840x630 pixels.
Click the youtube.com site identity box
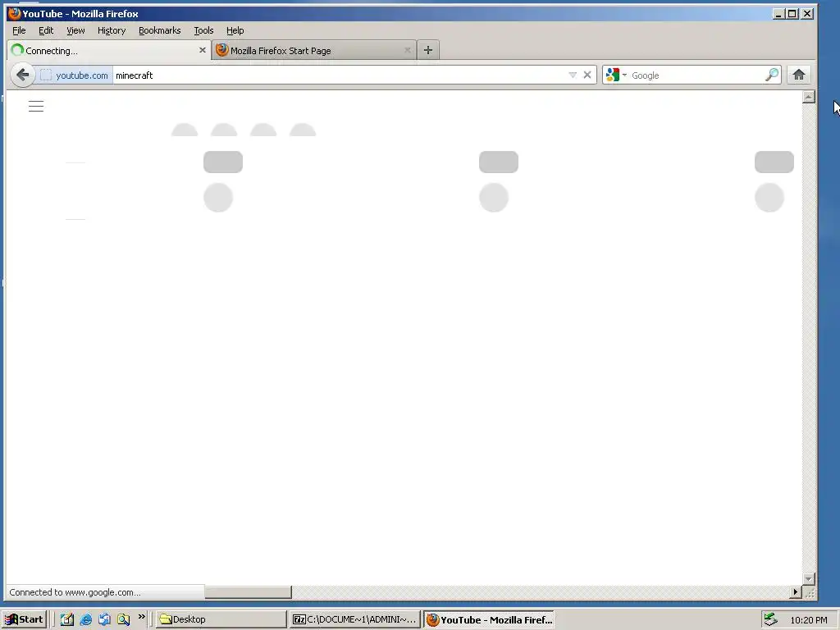(x=74, y=75)
